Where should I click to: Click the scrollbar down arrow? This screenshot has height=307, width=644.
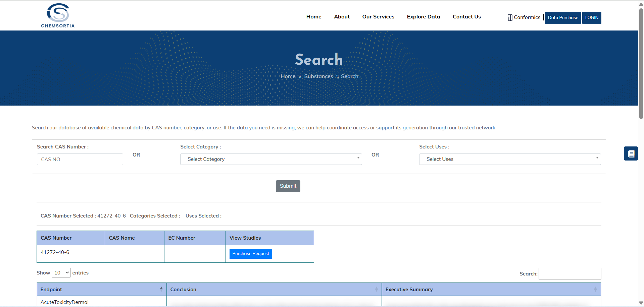640,303
